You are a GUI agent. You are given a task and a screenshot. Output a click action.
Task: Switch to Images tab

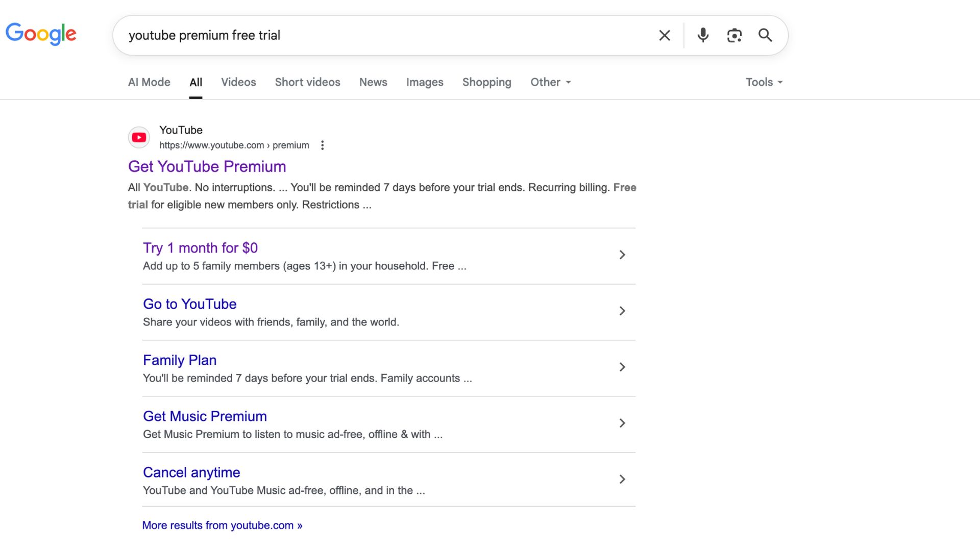click(425, 82)
